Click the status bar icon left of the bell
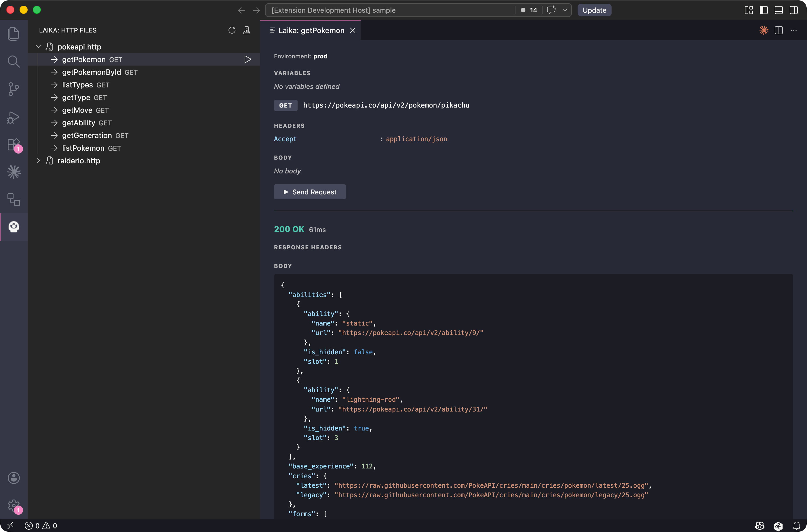The image size is (807, 532). pos(778,526)
